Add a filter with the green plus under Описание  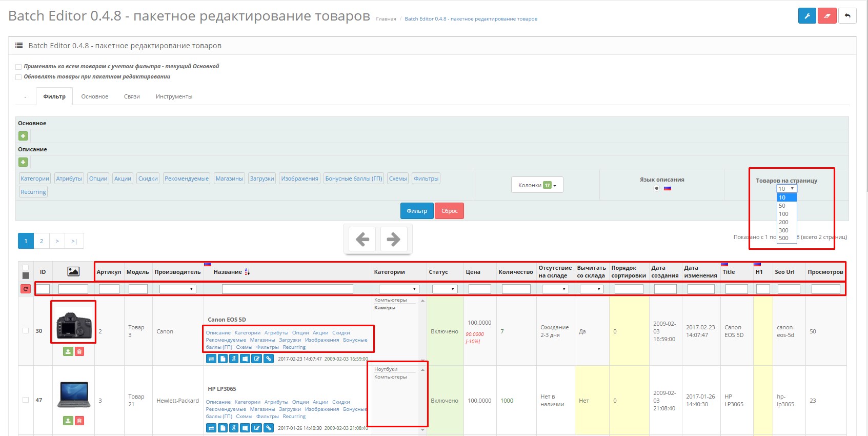tap(23, 162)
